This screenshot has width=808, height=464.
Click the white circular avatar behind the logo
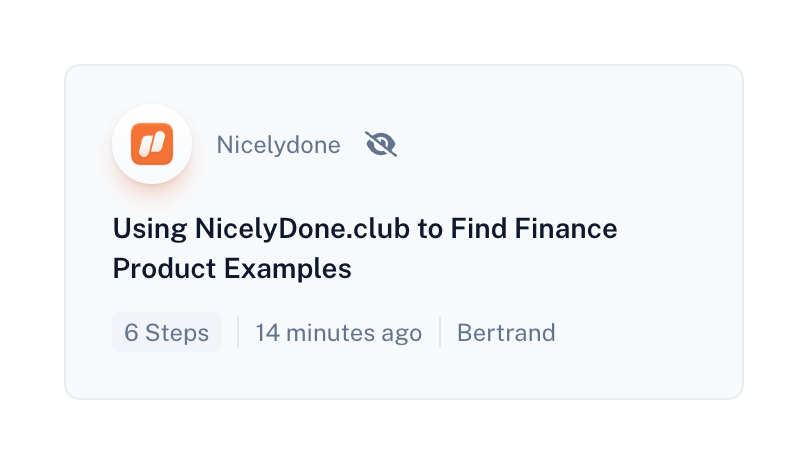(126, 126)
